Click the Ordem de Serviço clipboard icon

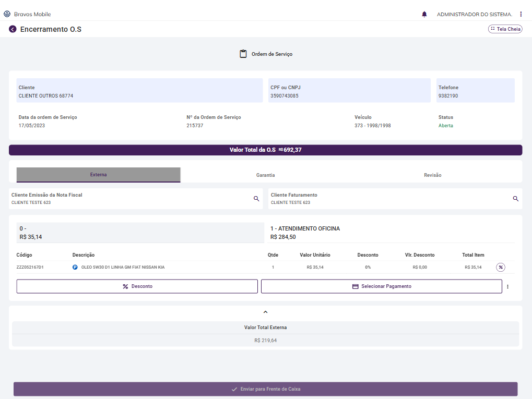click(x=243, y=54)
